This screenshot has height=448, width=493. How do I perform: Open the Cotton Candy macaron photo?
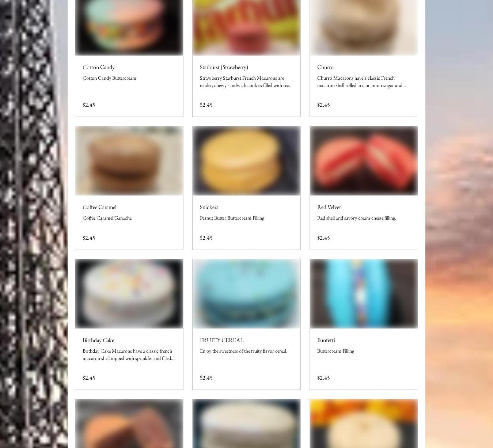click(129, 27)
